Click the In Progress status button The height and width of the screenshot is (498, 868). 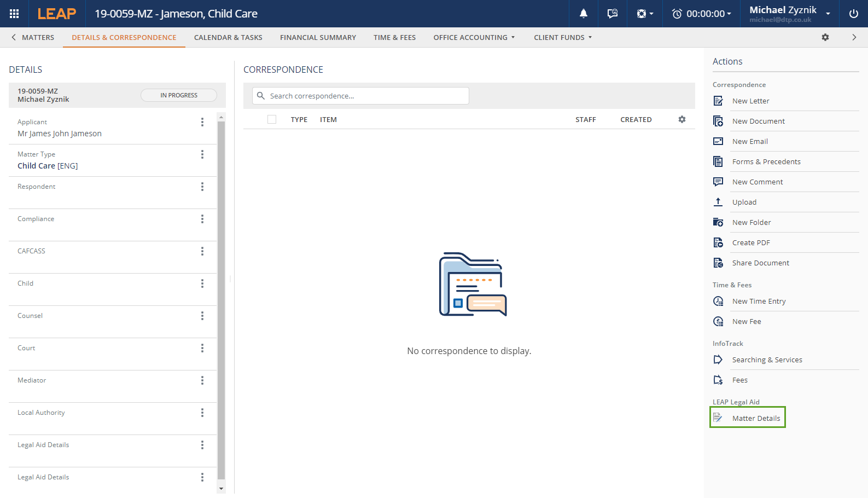coord(179,95)
